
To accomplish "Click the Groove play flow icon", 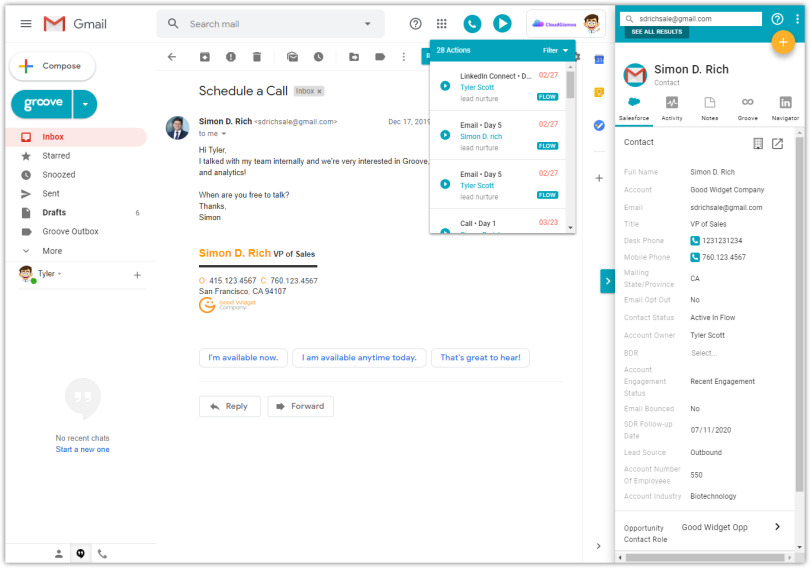I will coord(502,24).
